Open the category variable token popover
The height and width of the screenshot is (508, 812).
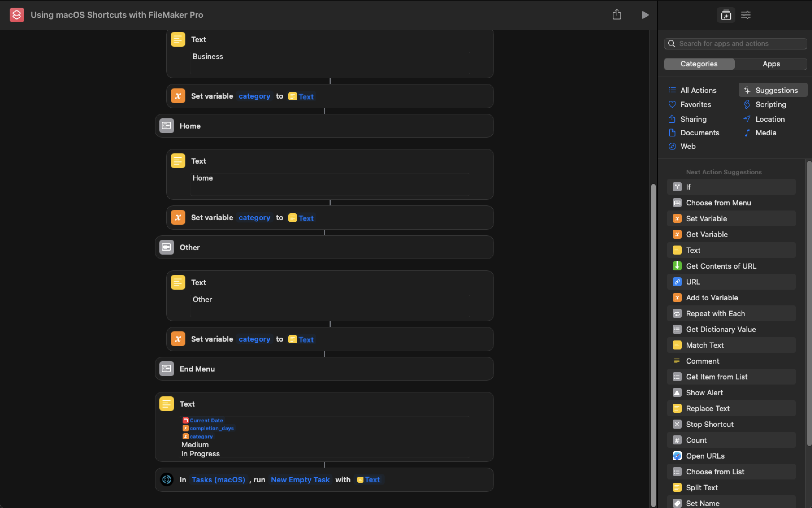(254, 96)
